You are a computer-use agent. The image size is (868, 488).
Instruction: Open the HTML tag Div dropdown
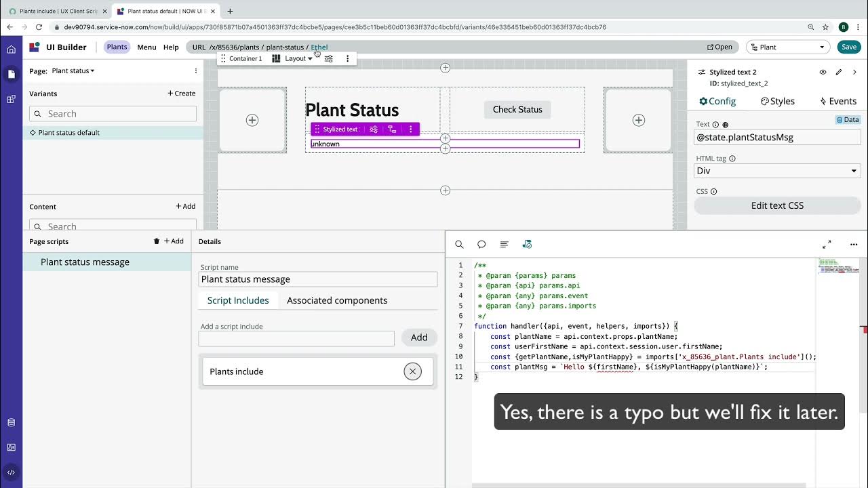(x=777, y=171)
